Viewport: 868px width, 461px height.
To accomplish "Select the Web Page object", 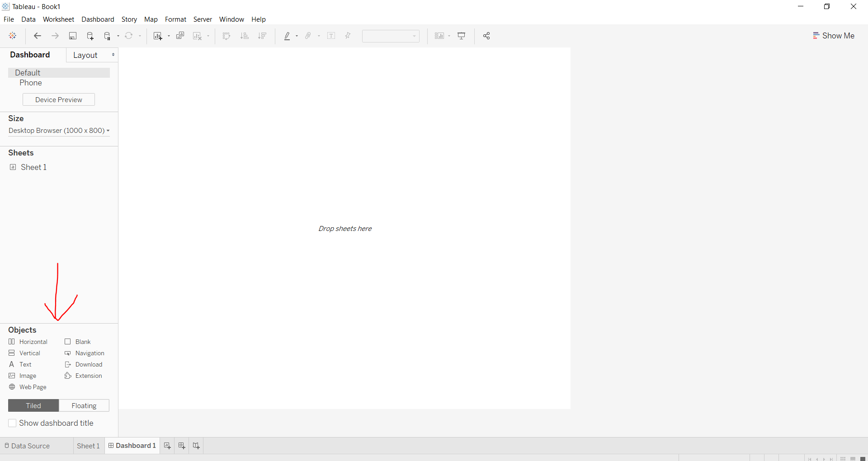I will click(28, 387).
